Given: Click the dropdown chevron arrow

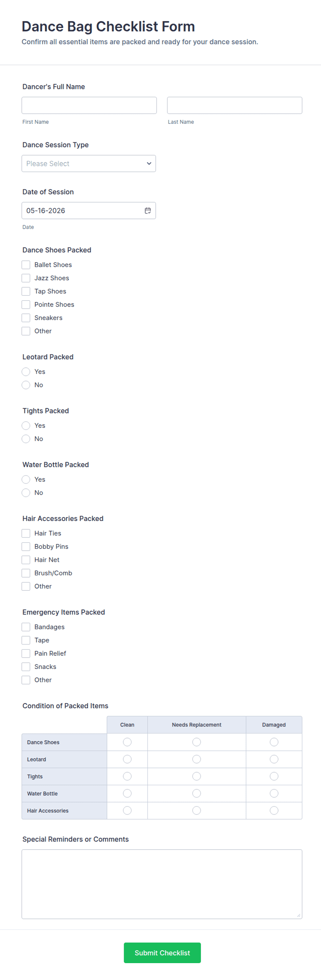Looking at the screenshot, I should coord(149,163).
